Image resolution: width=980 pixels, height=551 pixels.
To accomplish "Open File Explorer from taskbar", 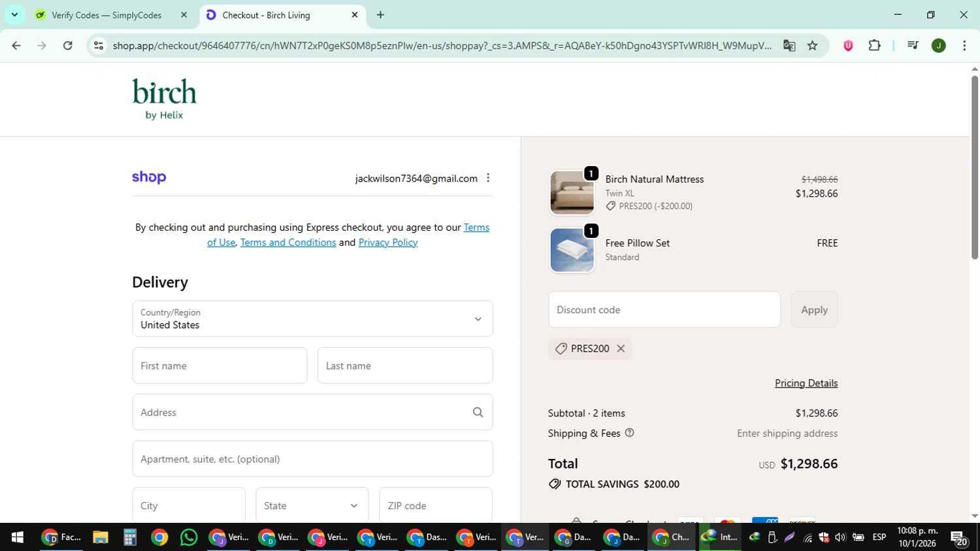I will click(100, 537).
